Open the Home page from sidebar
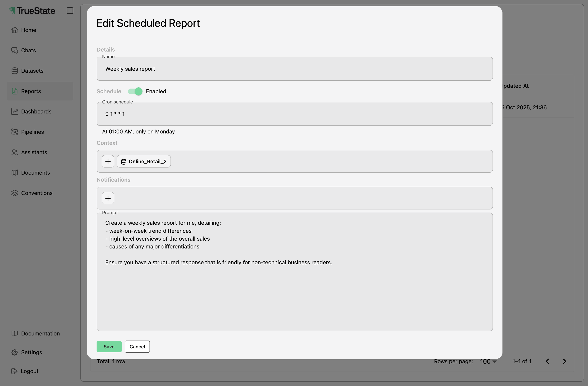Viewport: 588px width, 386px height. point(28,30)
